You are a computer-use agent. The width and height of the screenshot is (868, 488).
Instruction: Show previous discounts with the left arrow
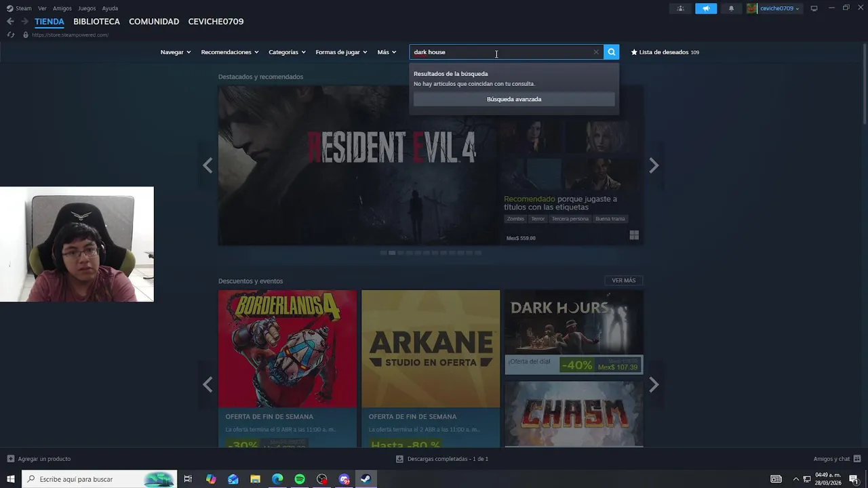[208, 385]
